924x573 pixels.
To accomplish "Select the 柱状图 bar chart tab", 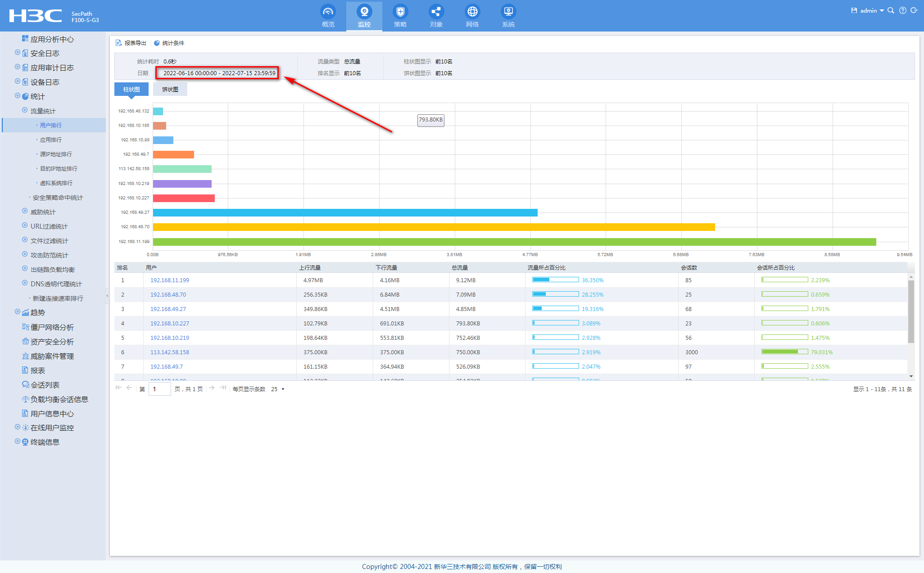I will click(x=131, y=90).
